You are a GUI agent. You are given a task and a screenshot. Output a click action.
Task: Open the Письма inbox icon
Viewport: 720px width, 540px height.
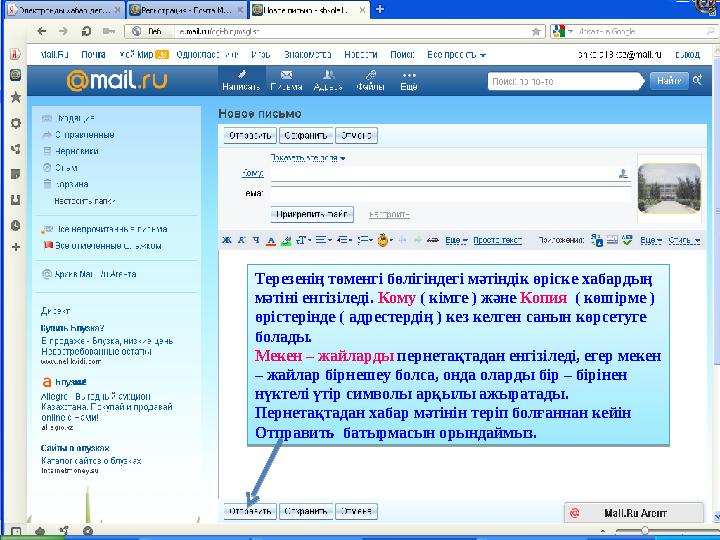(286, 80)
